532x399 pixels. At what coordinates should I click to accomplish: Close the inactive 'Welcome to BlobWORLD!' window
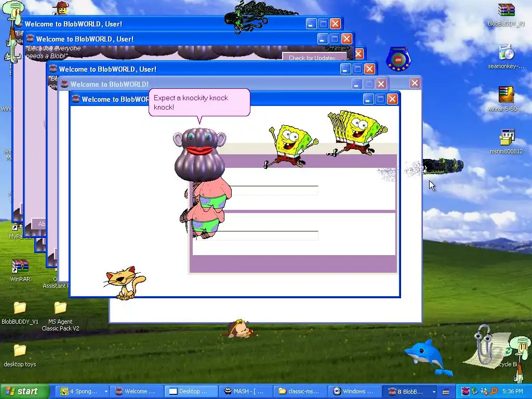pos(381,84)
